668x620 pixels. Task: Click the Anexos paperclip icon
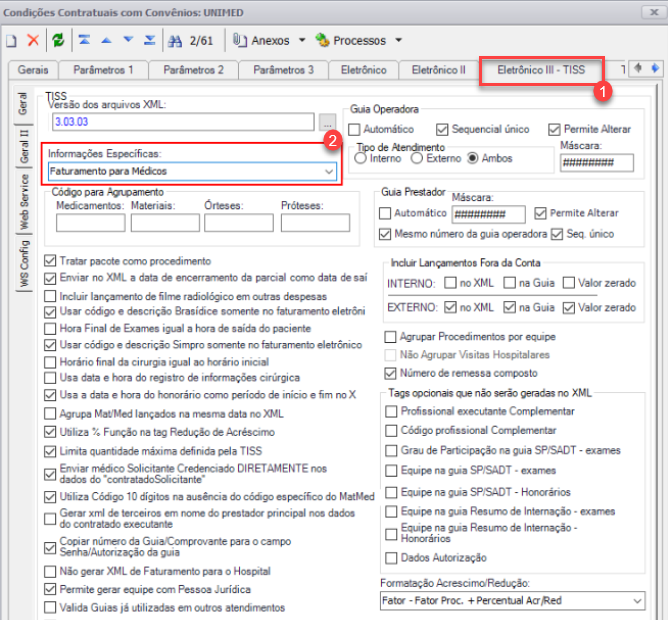240,40
